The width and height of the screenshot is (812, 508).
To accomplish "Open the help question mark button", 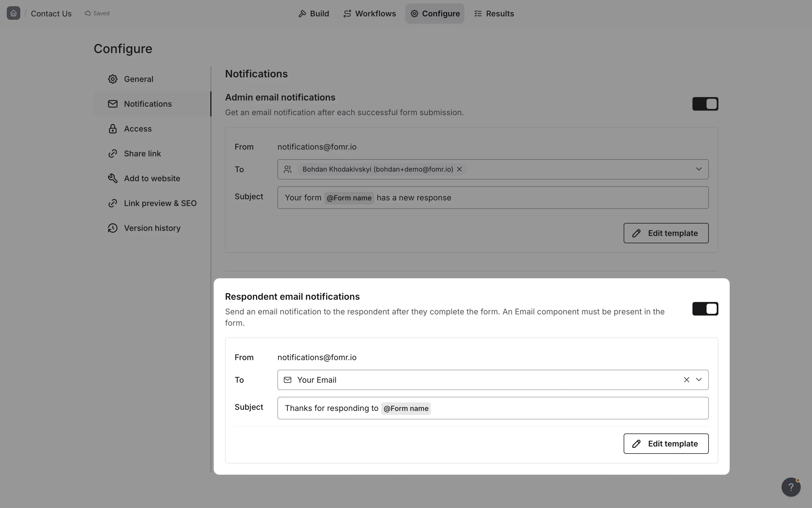I will pos(791,487).
